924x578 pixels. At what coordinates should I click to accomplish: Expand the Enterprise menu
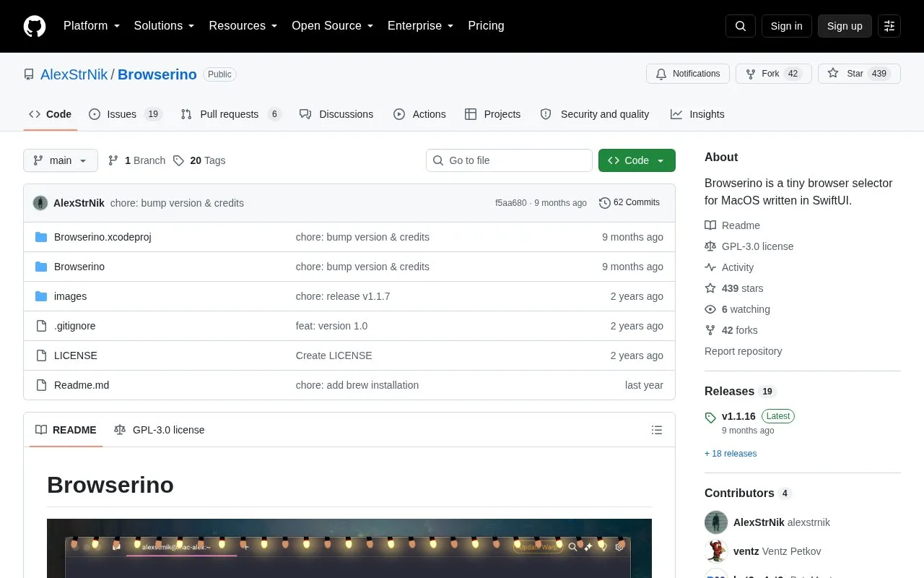(421, 26)
